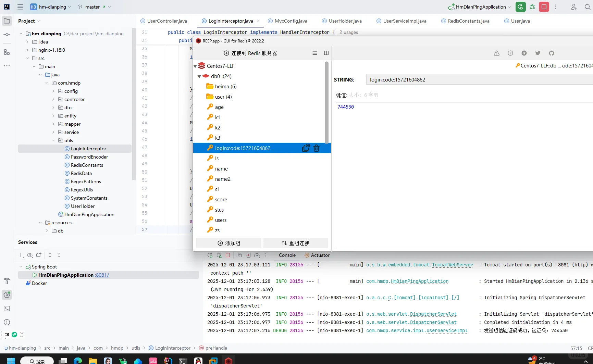Open Search Everywhere magnifier in IntelliJ
Viewport: 593px width, 364px height.
[x=588, y=7]
